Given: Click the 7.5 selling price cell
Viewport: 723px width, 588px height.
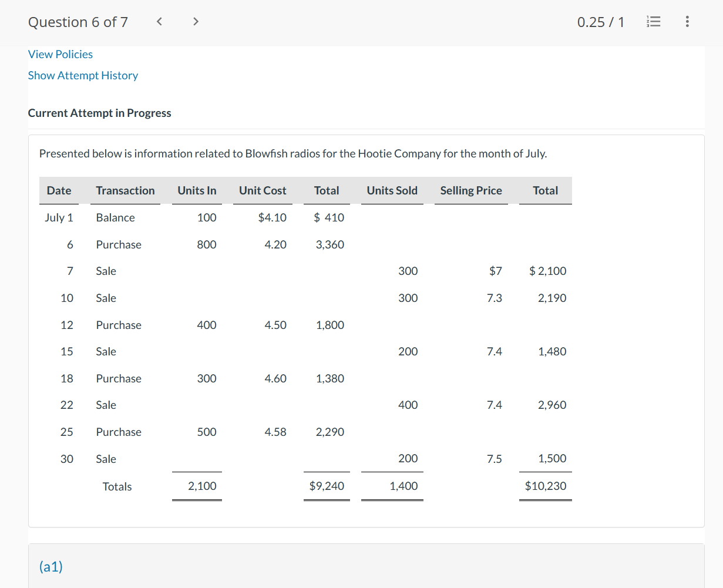Looking at the screenshot, I should 495,459.
